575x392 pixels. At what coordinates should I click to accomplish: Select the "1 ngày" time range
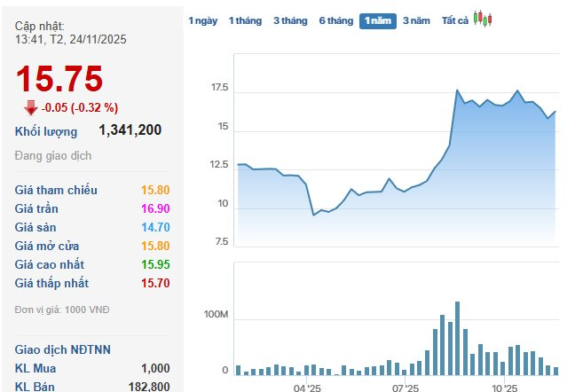[201, 20]
